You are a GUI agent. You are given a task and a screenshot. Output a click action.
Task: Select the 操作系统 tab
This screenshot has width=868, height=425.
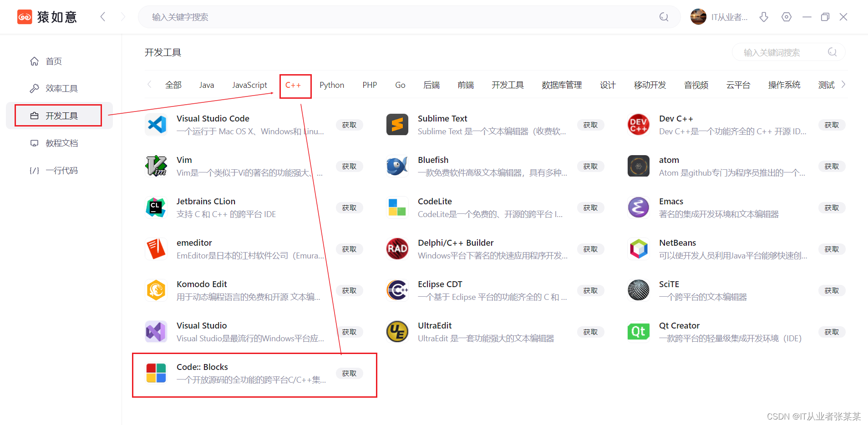tap(784, 85)
